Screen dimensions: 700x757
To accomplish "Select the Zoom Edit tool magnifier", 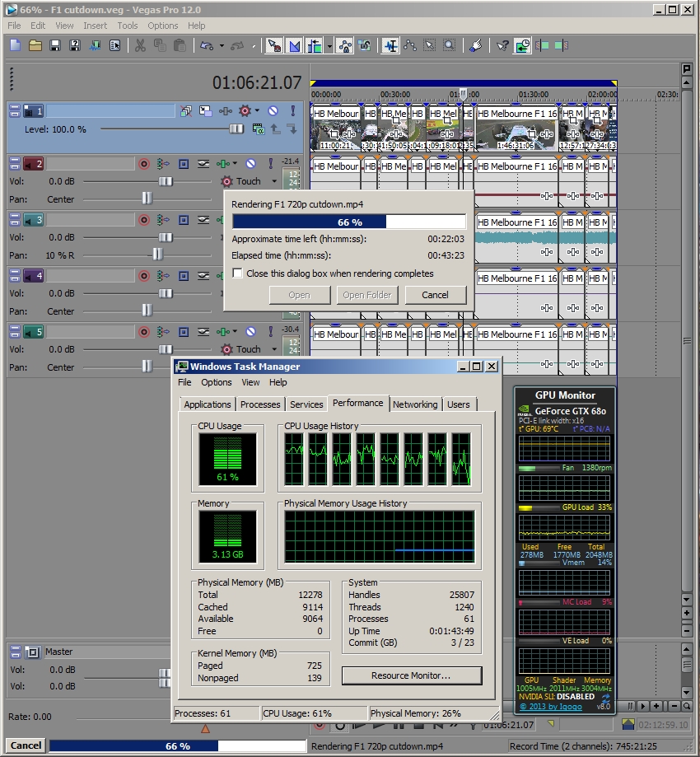I will [450, 46].
